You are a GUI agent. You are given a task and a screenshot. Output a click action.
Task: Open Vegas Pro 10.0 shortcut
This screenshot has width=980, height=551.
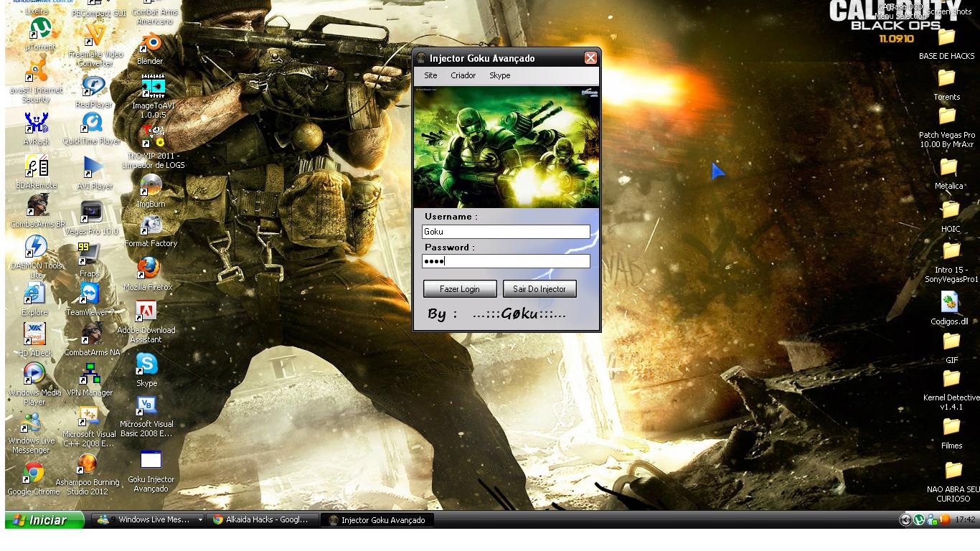[92, 218]
